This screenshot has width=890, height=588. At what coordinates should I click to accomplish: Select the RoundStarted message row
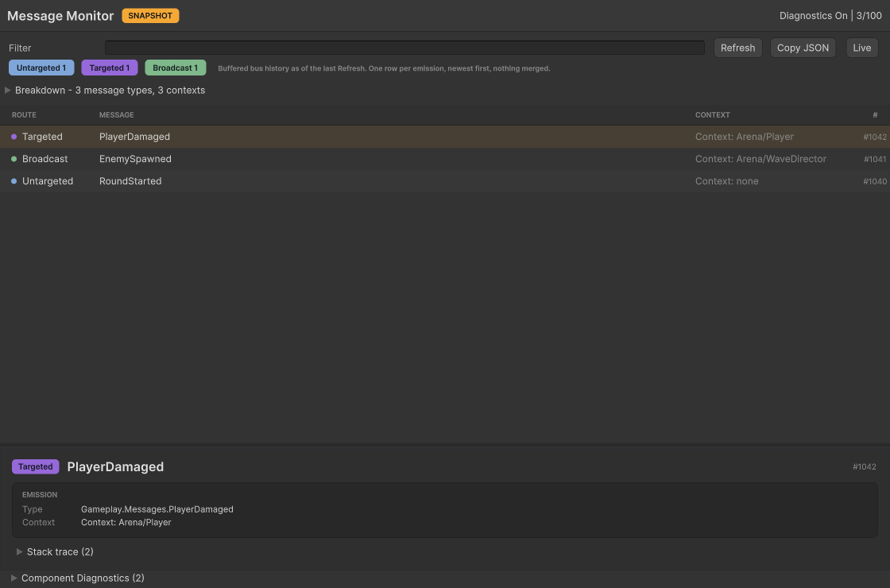[445, 181]
